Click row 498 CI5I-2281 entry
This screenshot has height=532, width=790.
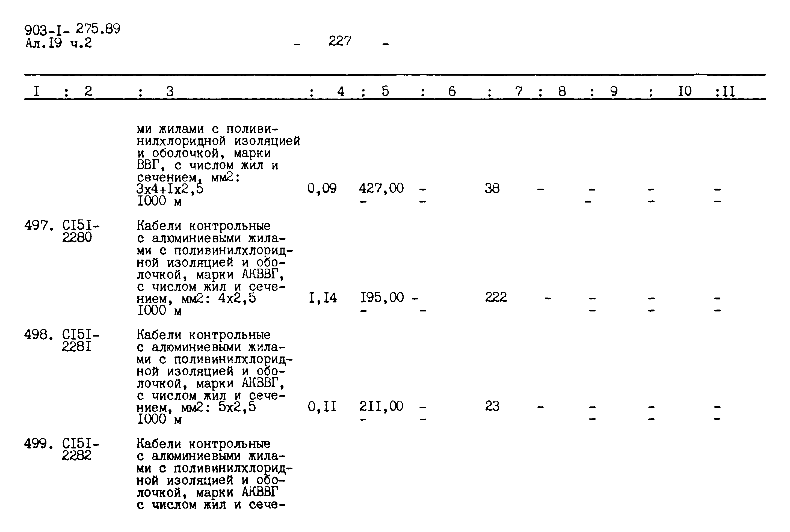71,350
